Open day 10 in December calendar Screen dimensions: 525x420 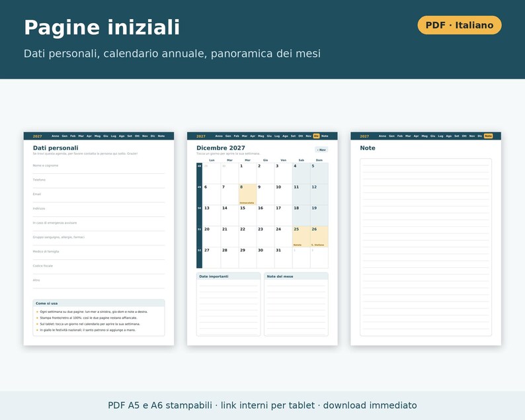tap(283, 194)
